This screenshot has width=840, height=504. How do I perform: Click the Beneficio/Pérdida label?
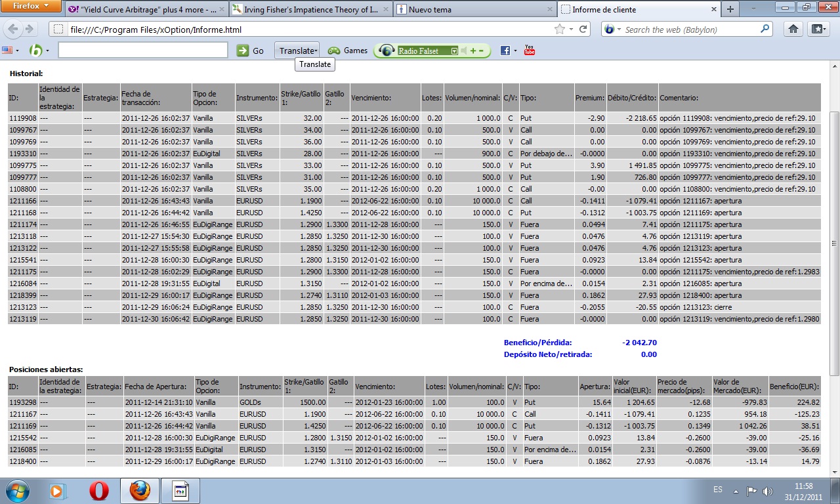click(x=537, y=343)
